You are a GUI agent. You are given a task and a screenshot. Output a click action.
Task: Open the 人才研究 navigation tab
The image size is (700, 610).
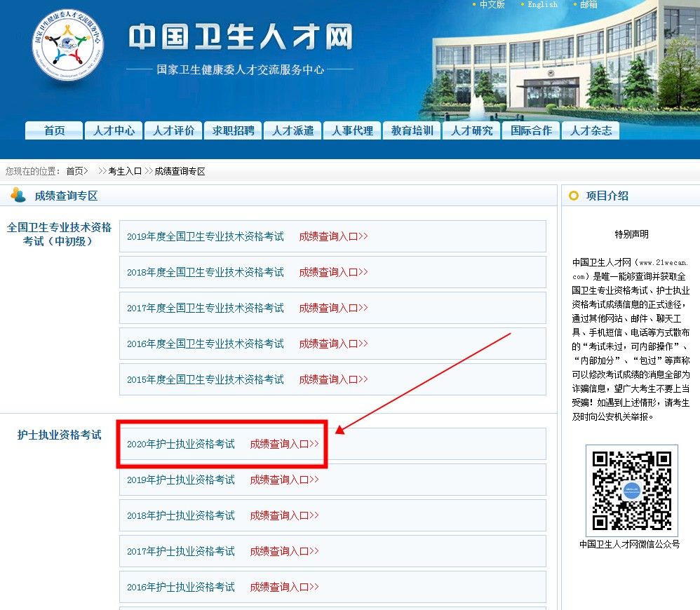coord(471,130)
